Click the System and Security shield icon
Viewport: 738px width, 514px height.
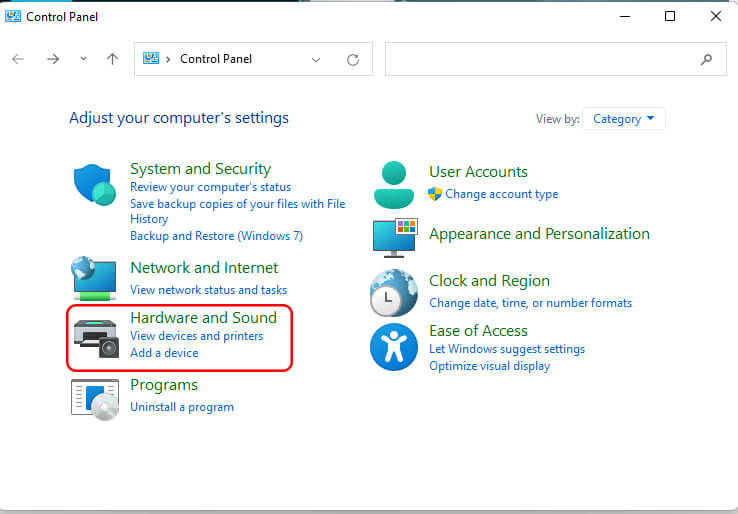pos(96,184)
